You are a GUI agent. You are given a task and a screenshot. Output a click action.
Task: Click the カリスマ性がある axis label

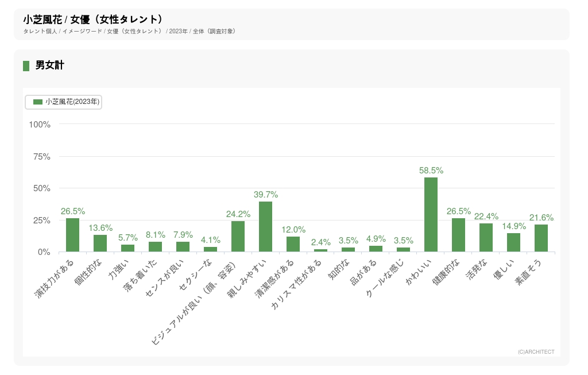(x=297, y=285)
